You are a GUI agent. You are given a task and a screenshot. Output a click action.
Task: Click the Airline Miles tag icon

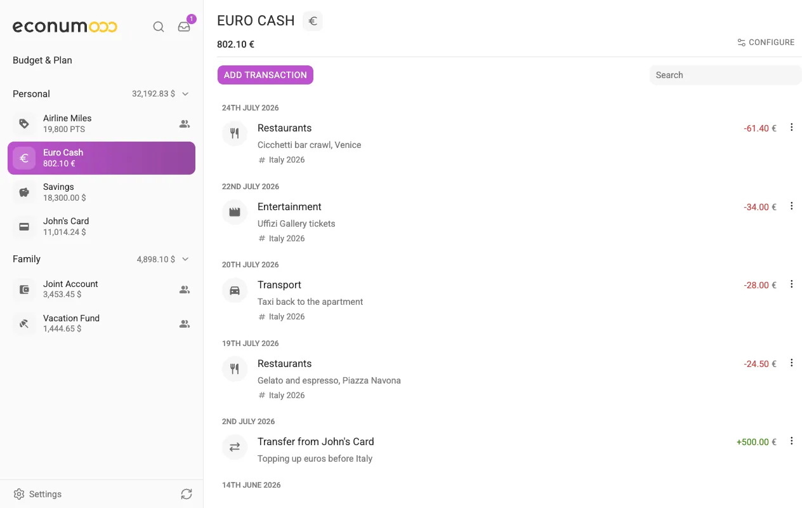(24, 124)
